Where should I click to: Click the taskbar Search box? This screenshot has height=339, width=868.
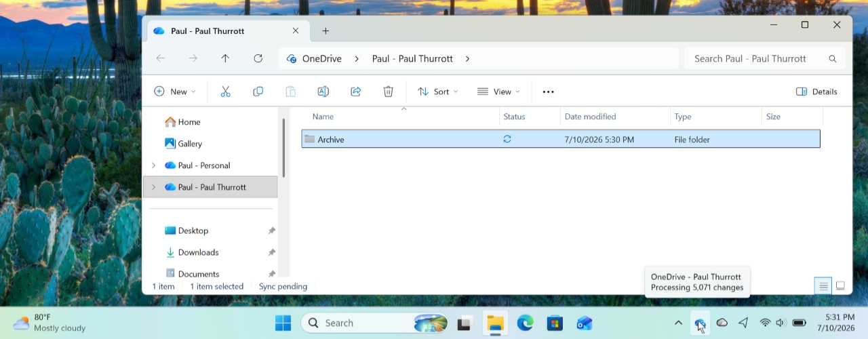pyautogui.click(x=375, y=323)
